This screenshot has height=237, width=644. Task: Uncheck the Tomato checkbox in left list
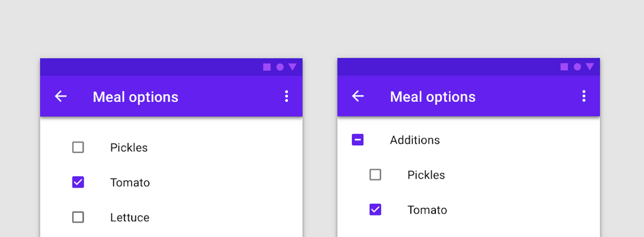tap(78, 182)
